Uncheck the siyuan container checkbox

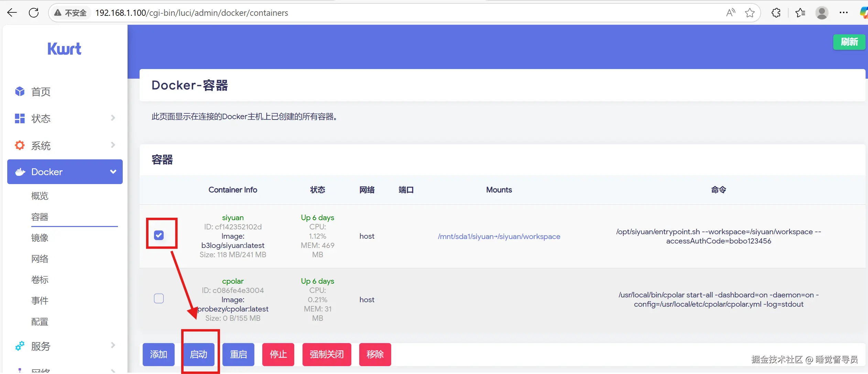pyautogui.click(x=159, y=235)
